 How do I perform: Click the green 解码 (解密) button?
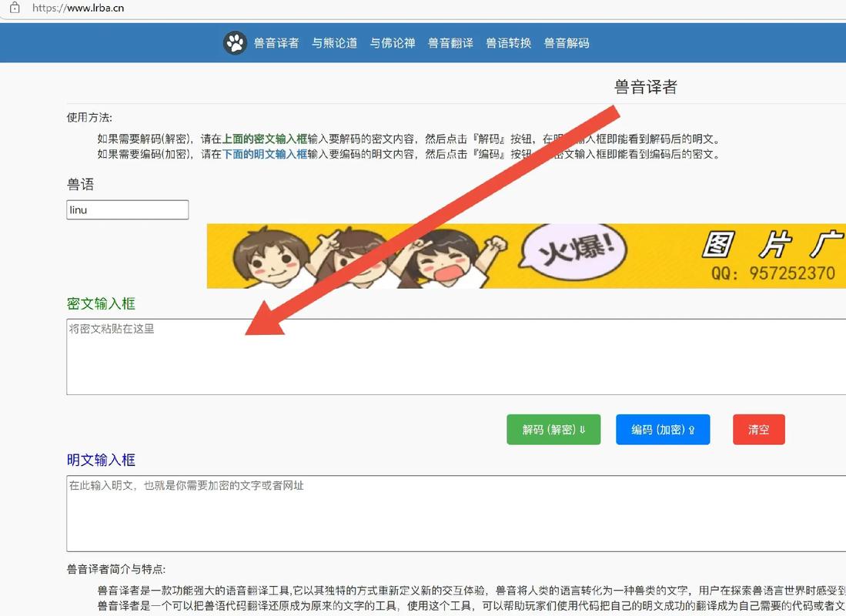[553, 430]
